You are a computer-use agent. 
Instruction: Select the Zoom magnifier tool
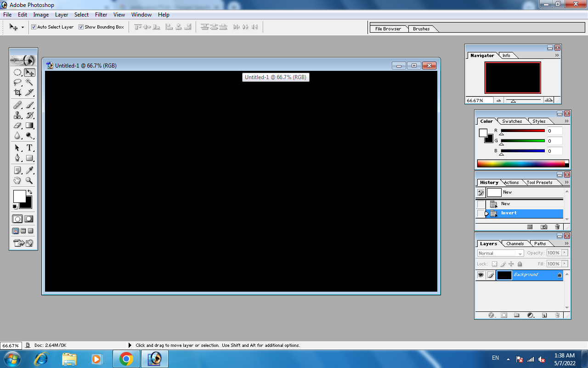coord(29,181)
